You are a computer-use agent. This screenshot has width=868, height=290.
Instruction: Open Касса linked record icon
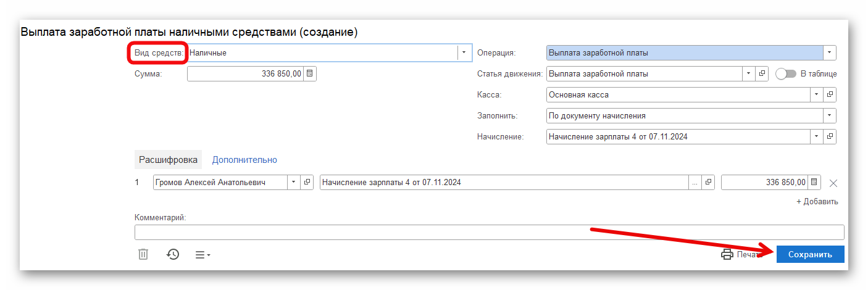pos(830,94)
